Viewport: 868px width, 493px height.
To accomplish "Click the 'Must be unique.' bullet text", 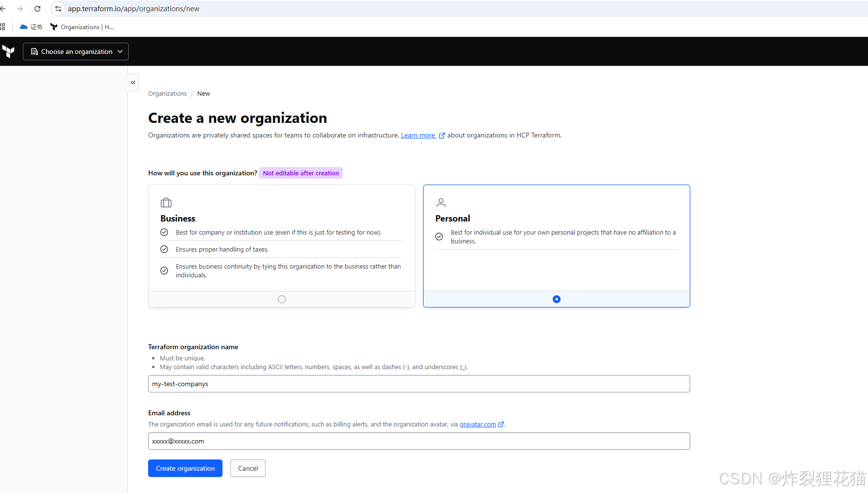I will click(x=183, y=358).
